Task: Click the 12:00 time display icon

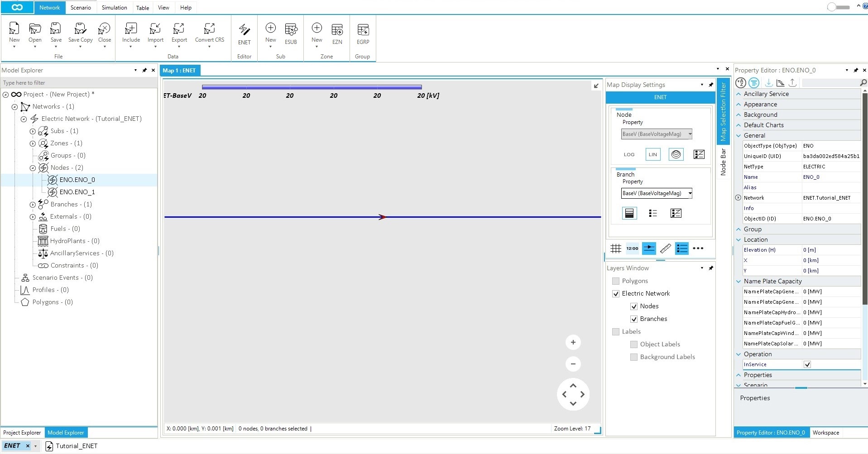Action: coord(632,248)
